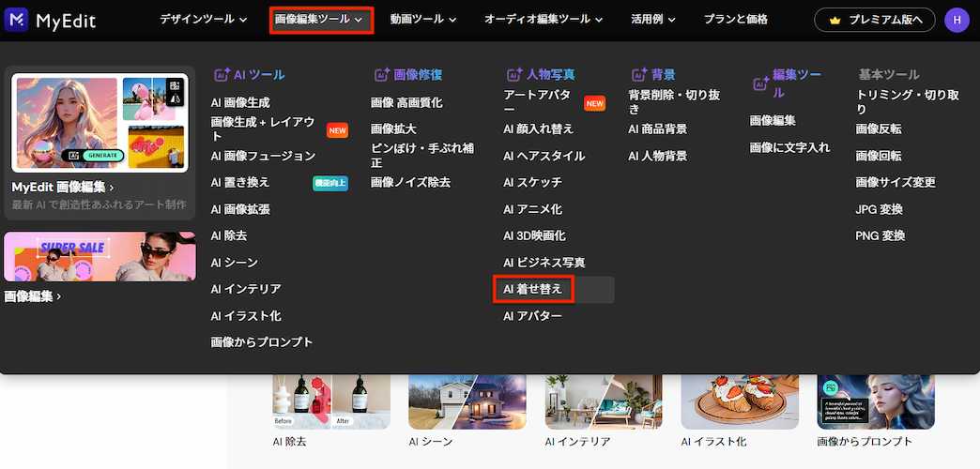980x469 pixels.
Task: Select AI 着せ替え
Action: (532, 290)
